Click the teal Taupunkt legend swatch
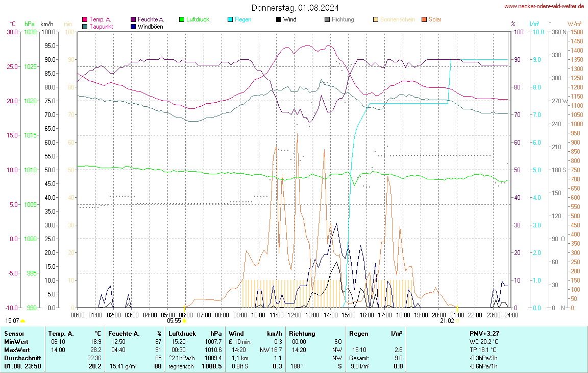Screen dimensions: 588x373 click(x=85, y=26)
